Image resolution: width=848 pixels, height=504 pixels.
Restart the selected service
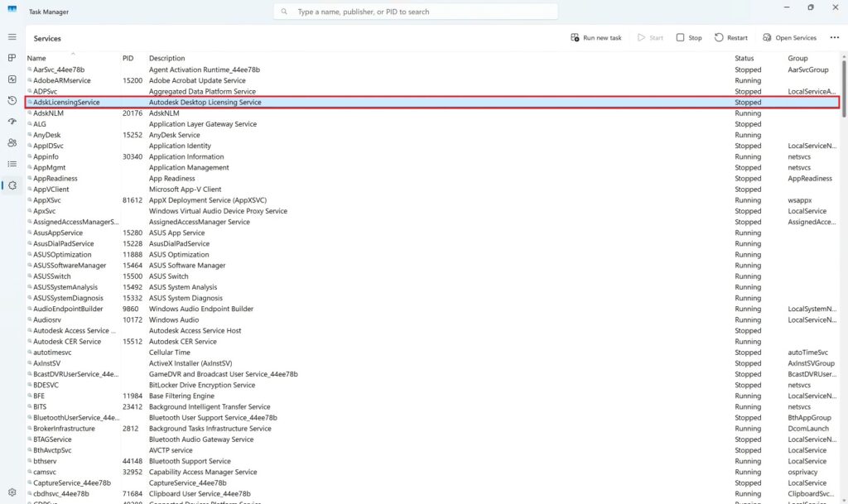coord(730,38)
